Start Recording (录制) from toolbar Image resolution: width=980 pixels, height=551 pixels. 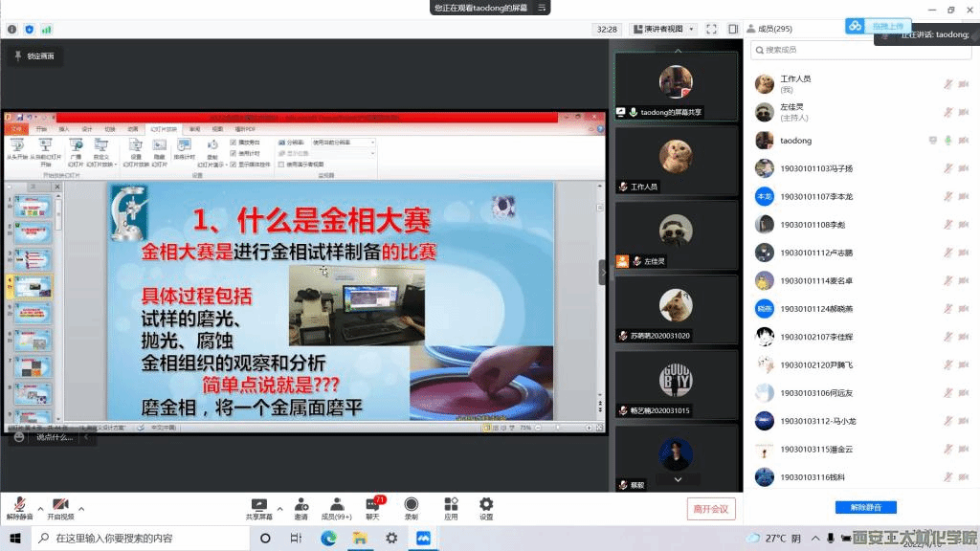(x=411, y=508)
